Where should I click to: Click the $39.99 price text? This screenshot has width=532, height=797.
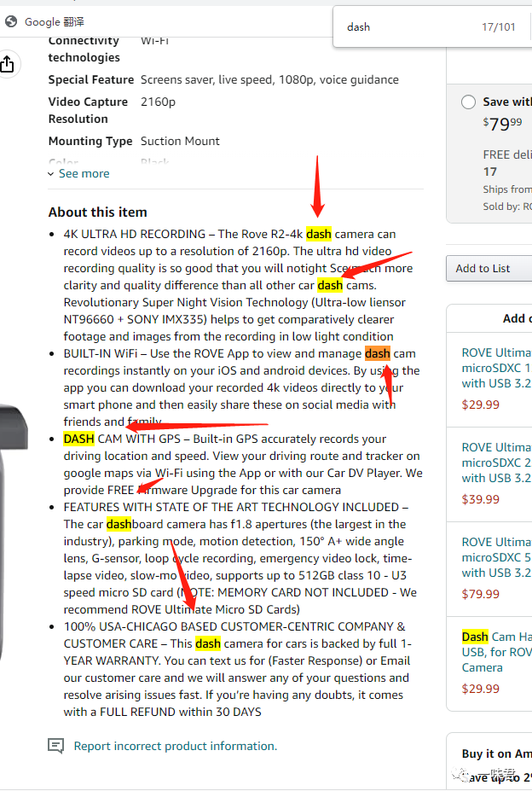(x=480, y=499)
